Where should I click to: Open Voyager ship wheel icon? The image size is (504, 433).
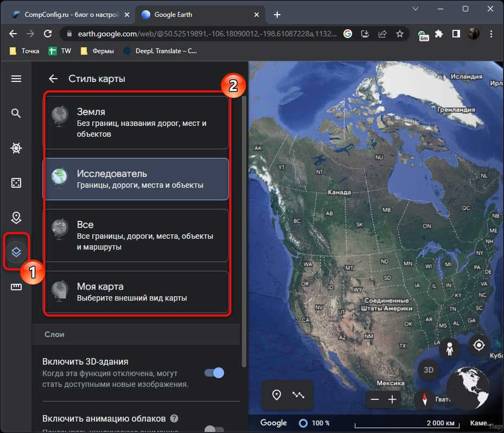16,148
